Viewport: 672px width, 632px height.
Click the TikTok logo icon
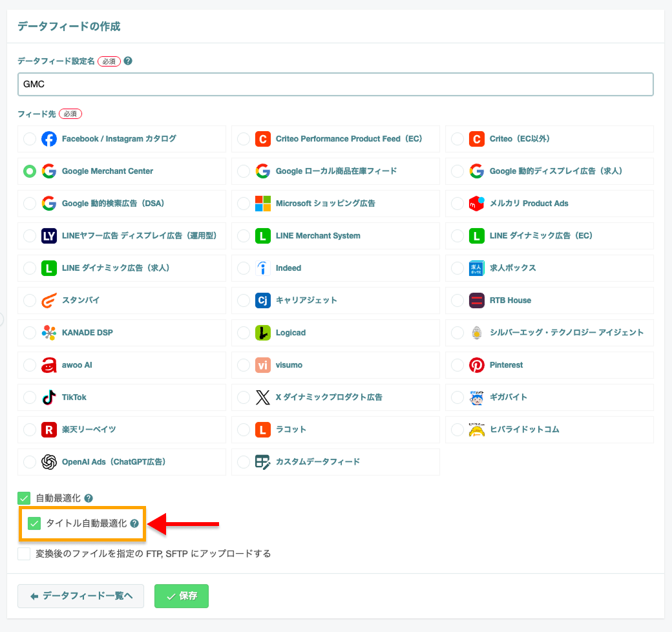coord(49,397)
